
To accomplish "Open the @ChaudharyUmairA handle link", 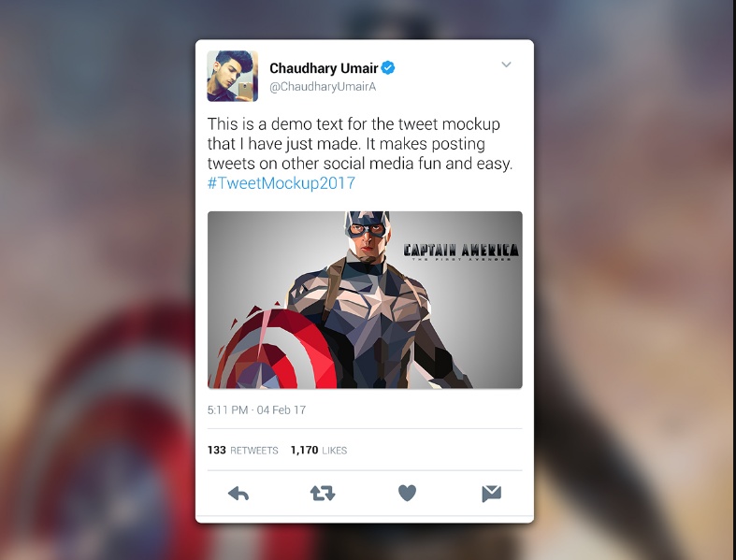I will tap(323, 87).
